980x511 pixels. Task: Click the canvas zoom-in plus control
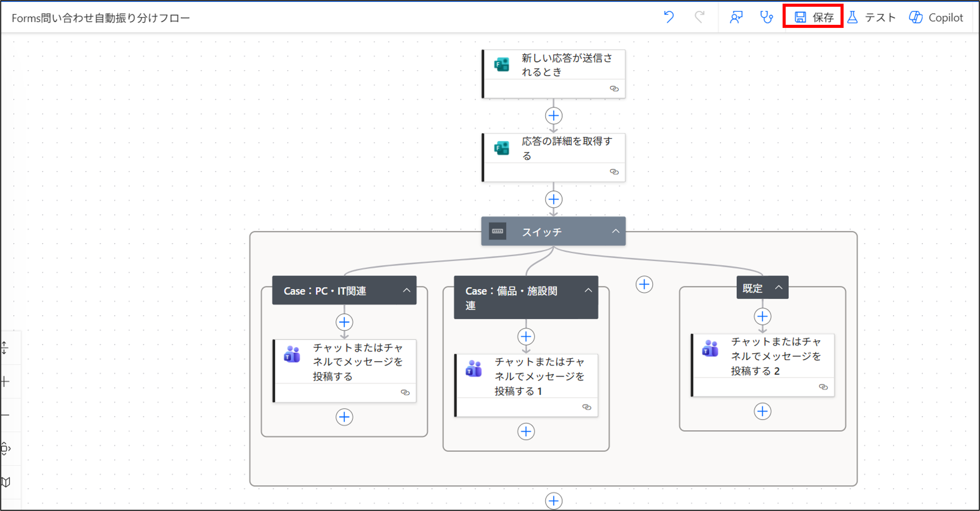tap(5, 381)
